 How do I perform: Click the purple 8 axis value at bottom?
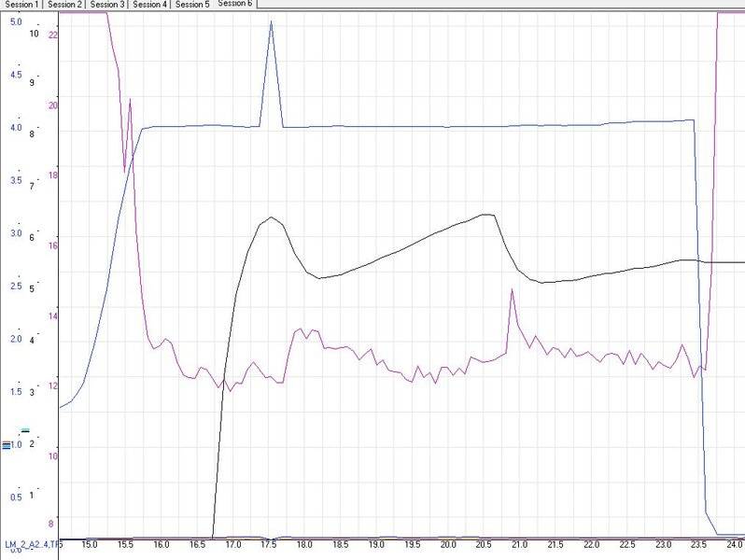pyautogui.click(x=51, y=523)
